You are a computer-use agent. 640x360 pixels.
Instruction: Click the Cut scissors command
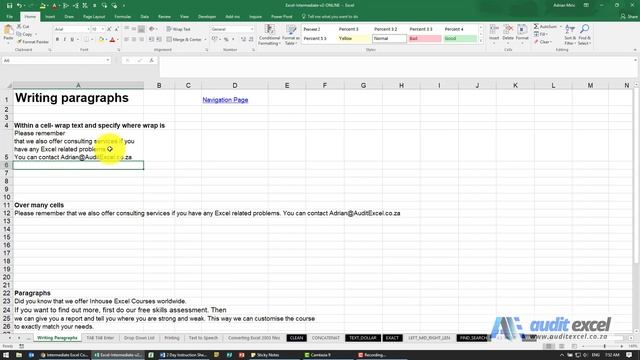pos(23,27)
